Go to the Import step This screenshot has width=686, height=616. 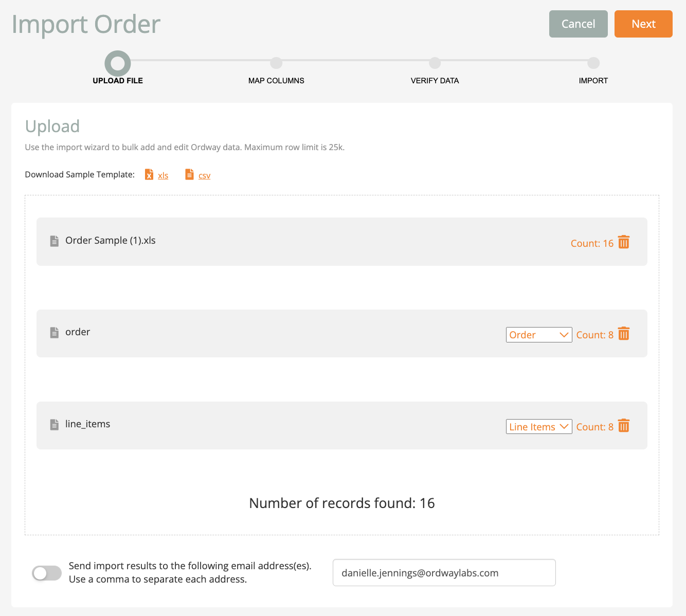[x=593, y=63]
